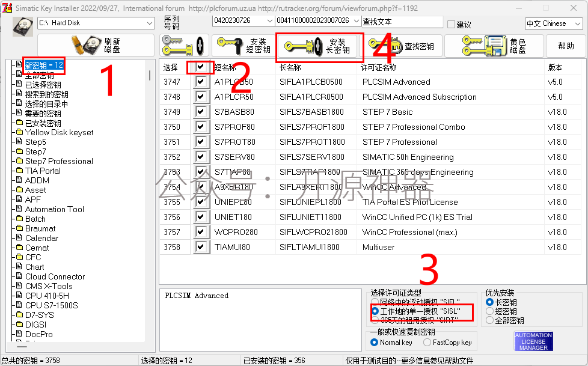Click the 帮助 help button
This screenshot has height=366, width=588.
pos(566,46)
